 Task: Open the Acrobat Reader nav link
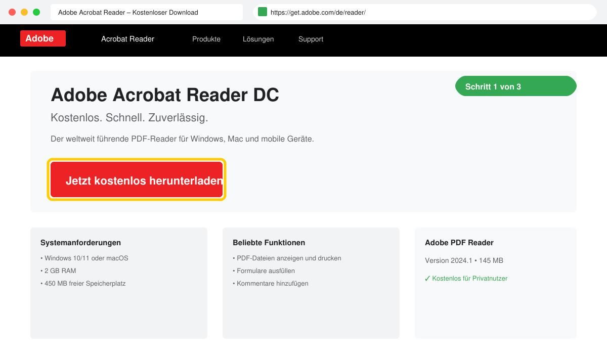(127, 39)
